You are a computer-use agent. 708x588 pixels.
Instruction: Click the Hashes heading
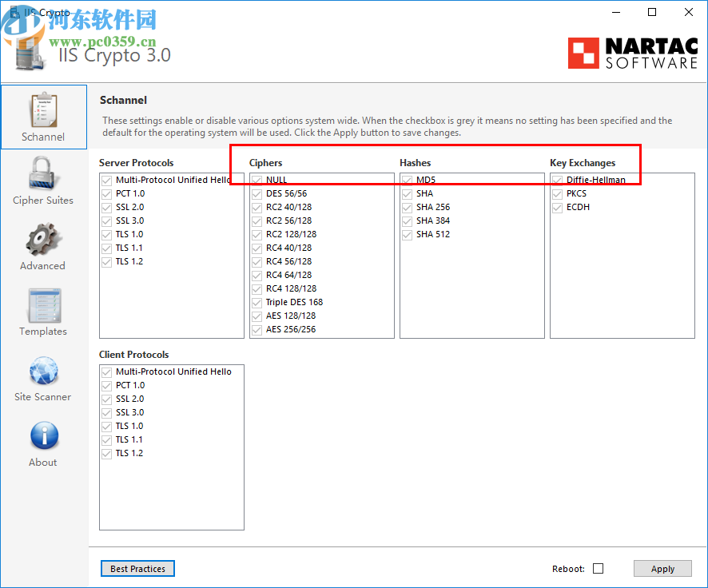pyautogui.click(x=416, y=163)
